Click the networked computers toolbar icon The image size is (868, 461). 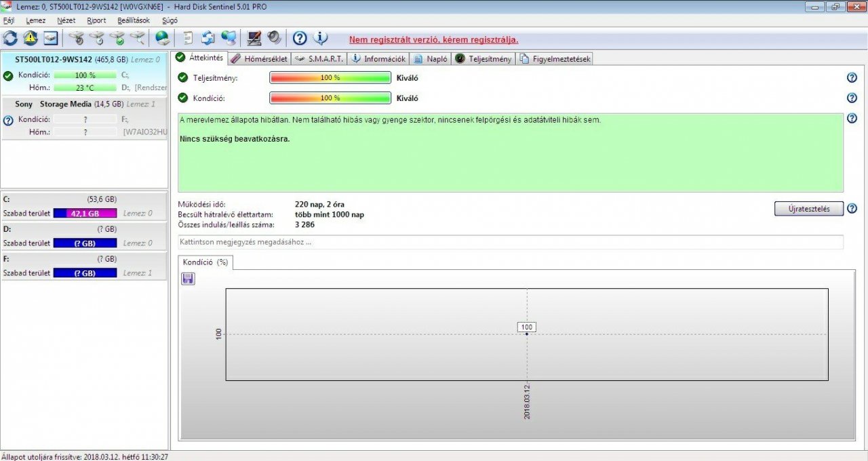point(229,38)
